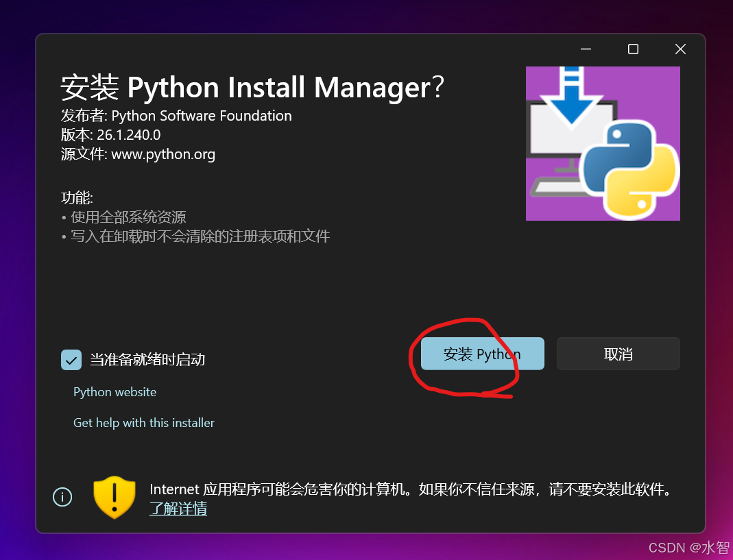Open the Python website link
This screenshot has height=560, width=733.
coord(115,391)
